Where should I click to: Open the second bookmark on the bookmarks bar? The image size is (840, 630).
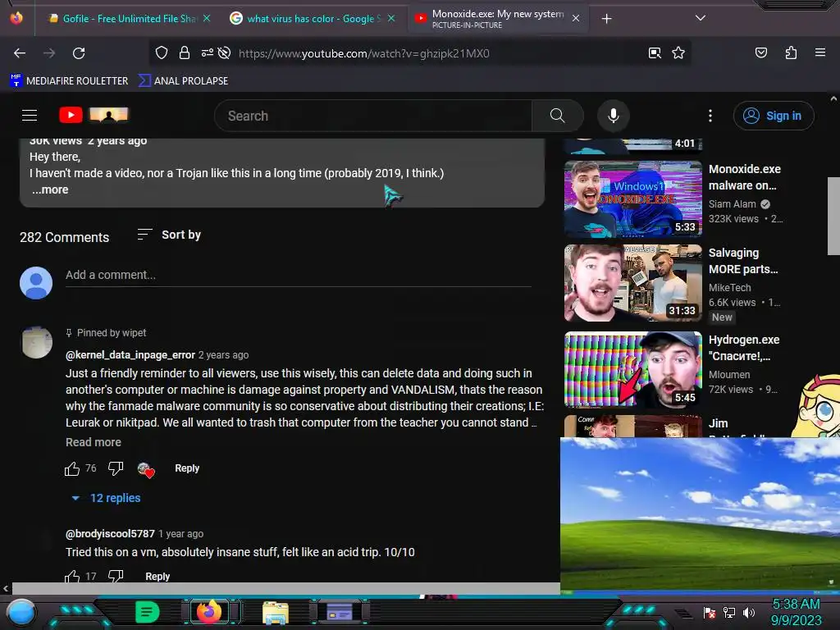click(x=183, y=81)
